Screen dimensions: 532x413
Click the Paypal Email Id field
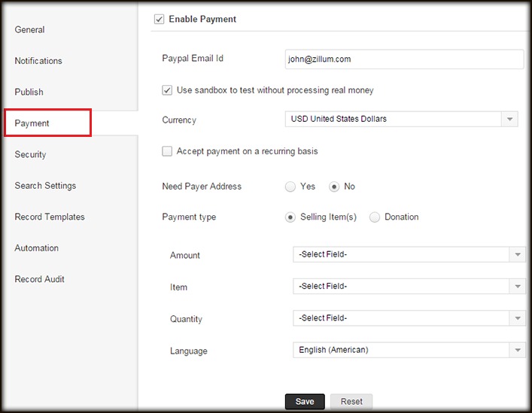tap(404, 59)
